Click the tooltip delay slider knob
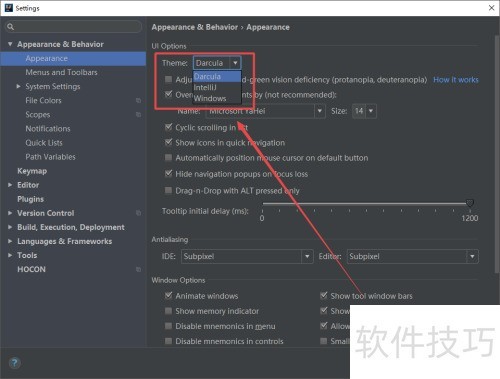This screenshot has height=379, width=500. click(x=470, y=202)
